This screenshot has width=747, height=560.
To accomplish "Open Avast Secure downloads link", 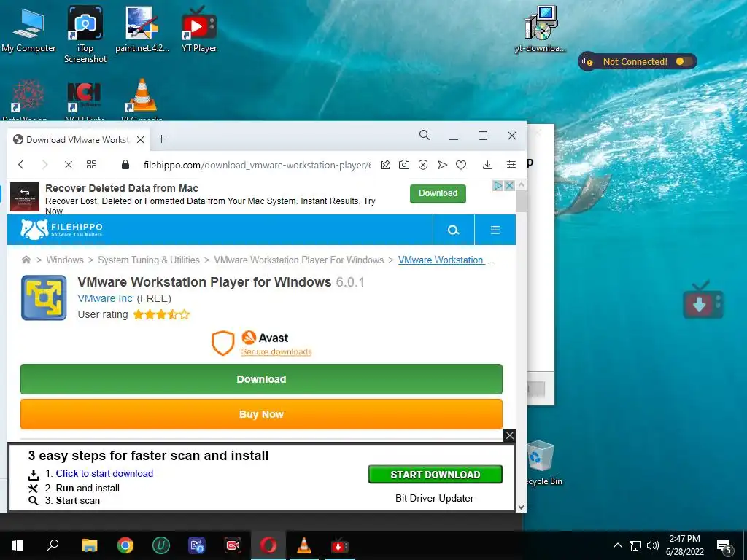I will click(276, 352).
